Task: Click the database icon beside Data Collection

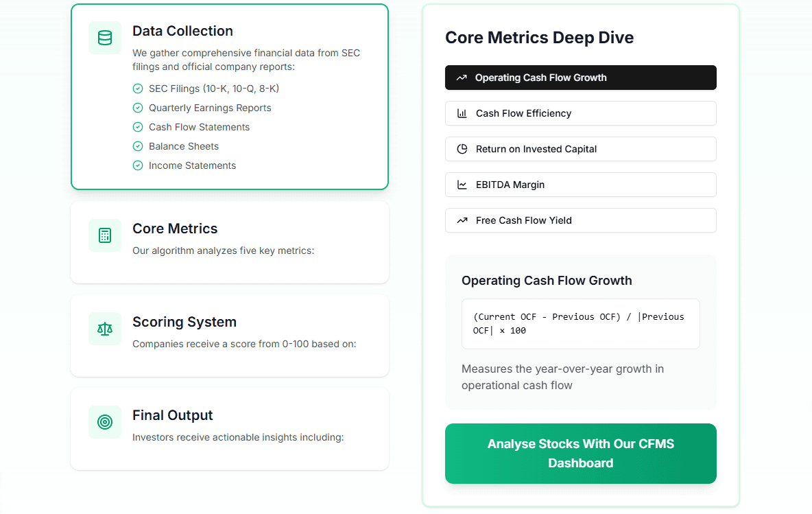Action: [x=105, y=38]
